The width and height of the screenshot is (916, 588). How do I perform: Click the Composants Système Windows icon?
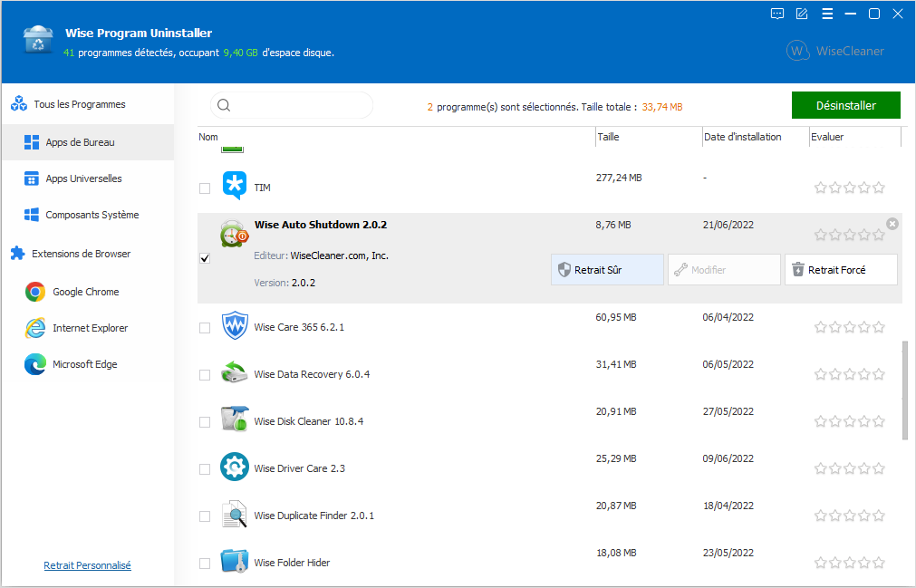pos(32,215)
